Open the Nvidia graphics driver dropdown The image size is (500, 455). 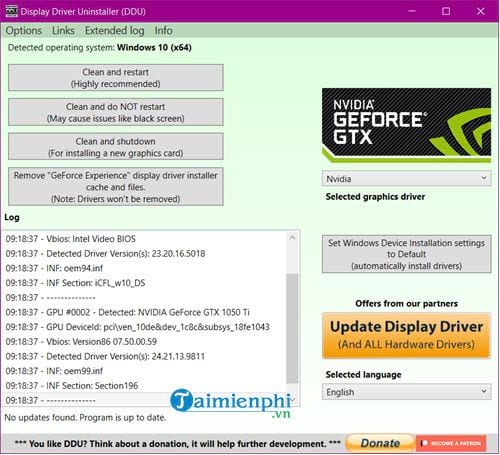click(x=406, y=179)
